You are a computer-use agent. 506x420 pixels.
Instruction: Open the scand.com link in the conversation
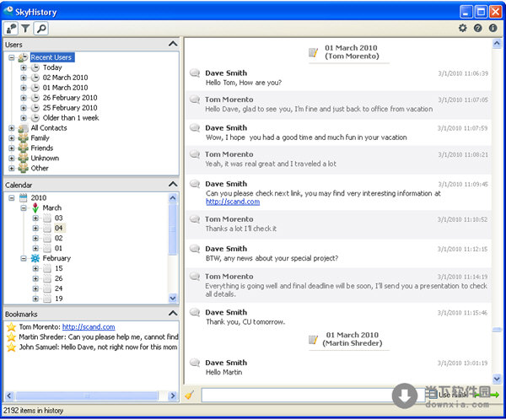click(x=233, y=202)
